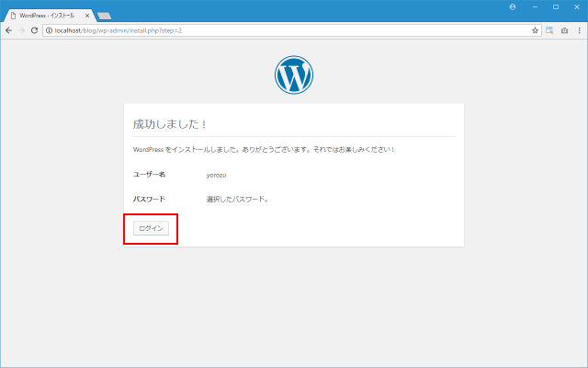Screen dimensions: 588x368
Task: Click the 選択したパスワード。 text
Action: [x=237, y=199]
